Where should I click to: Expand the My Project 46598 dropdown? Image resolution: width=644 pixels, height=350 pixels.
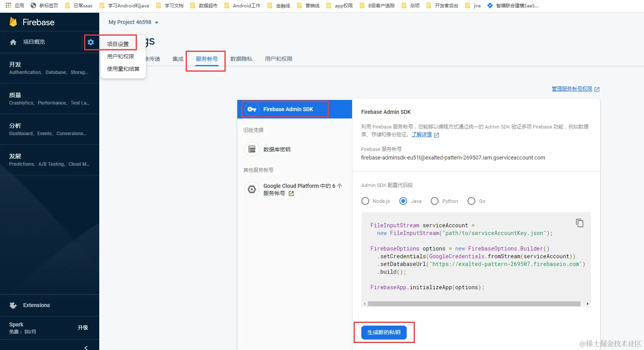133,22
